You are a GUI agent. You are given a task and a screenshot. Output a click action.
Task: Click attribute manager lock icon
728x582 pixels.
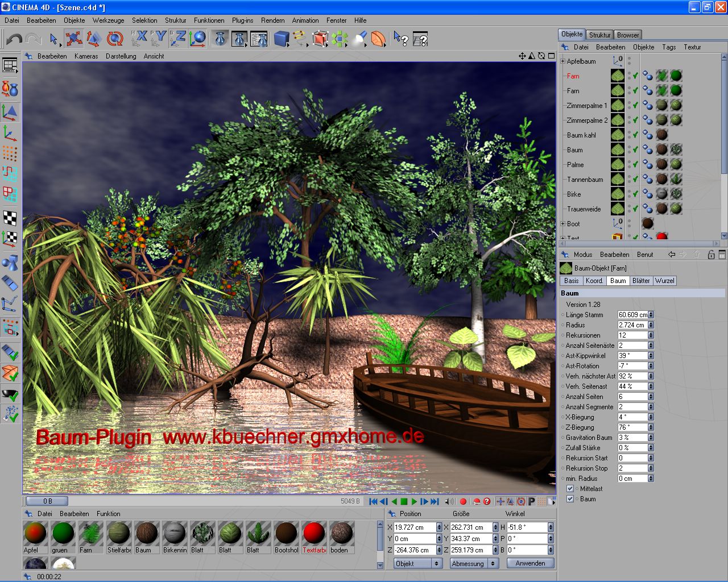coord(711,254)
